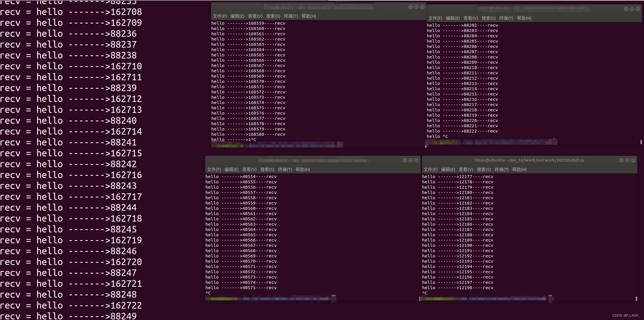Open 文件(F) menu in 168559 terminal
This screenshot has width=644, height=320.
tap(220, 16)
